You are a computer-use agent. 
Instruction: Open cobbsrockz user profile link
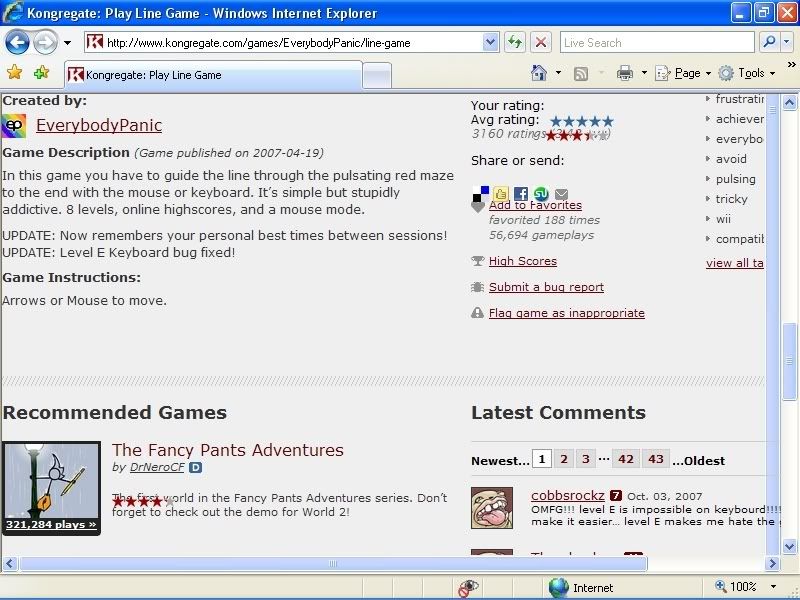(x=567, y=495)
